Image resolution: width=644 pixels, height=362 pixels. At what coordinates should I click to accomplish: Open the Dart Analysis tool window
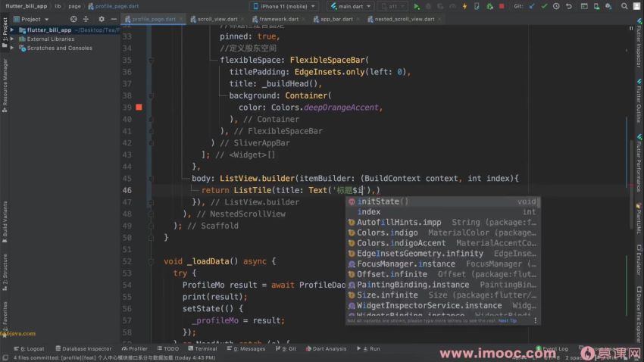[x=327, y=348]
